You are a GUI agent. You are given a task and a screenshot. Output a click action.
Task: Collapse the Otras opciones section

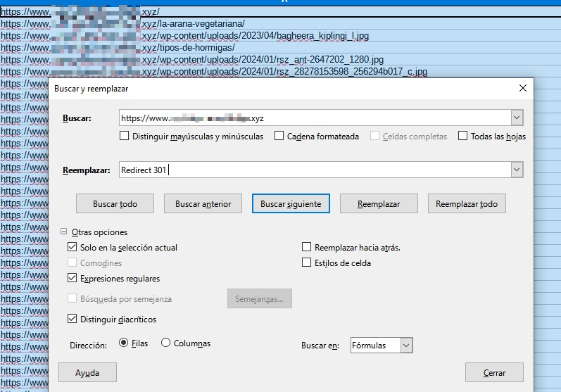coord(64,232)
